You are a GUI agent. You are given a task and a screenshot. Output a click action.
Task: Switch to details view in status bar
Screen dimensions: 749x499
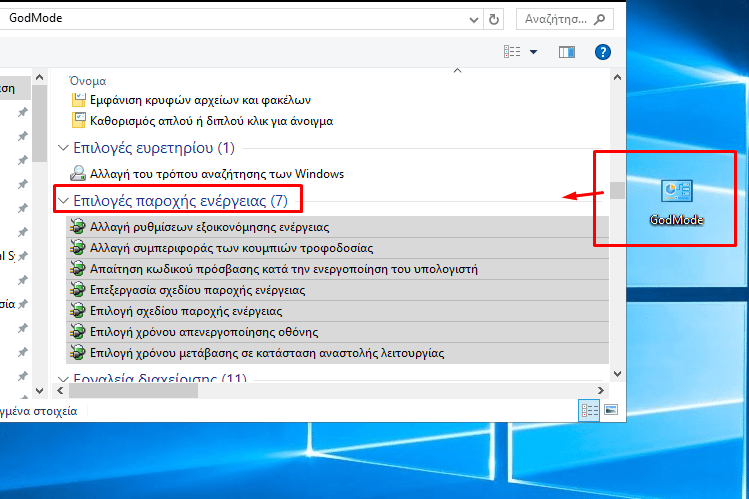pyautogui.click(x=589, y=411)
